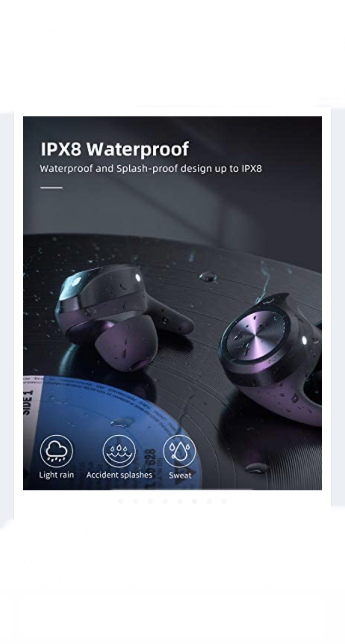Click the IPX8 Waterproof heading
Viewport: 345px width, 644px height.
point(115,149)
